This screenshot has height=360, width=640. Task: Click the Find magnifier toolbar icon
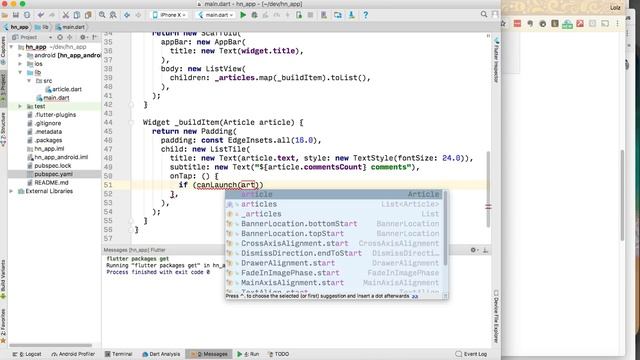click(102, 15)
